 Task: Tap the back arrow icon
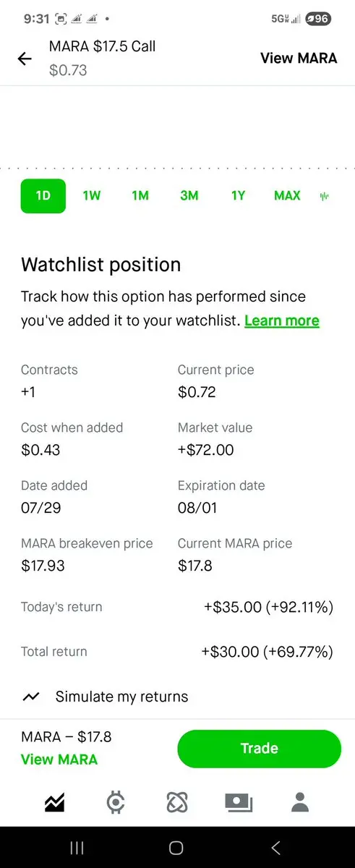25,59
